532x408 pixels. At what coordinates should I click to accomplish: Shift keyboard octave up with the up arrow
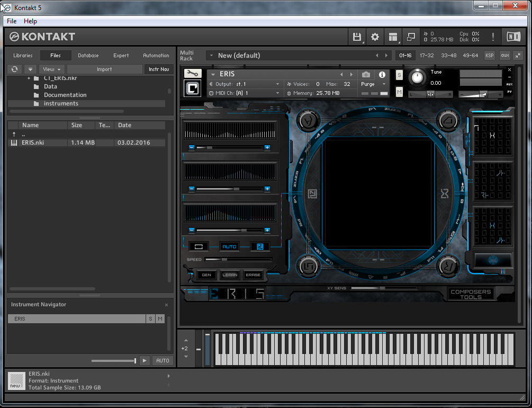(186, 340)
